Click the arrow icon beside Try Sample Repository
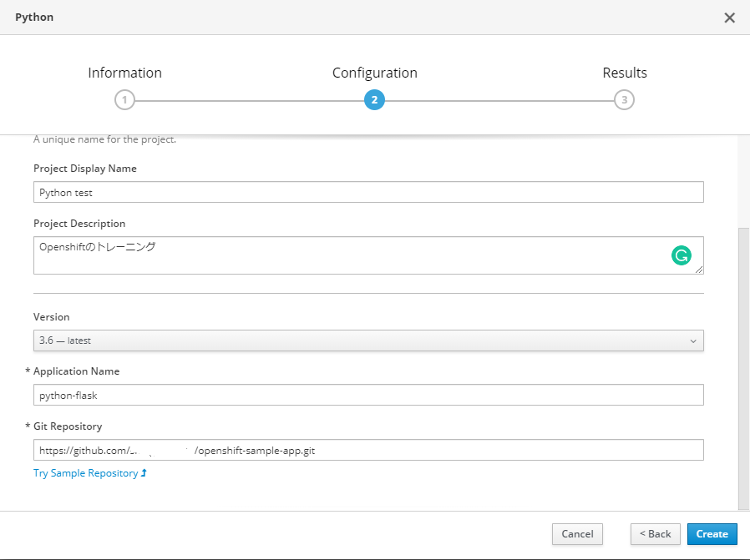This screenshot has width=750, height=560. pos(144,473)
